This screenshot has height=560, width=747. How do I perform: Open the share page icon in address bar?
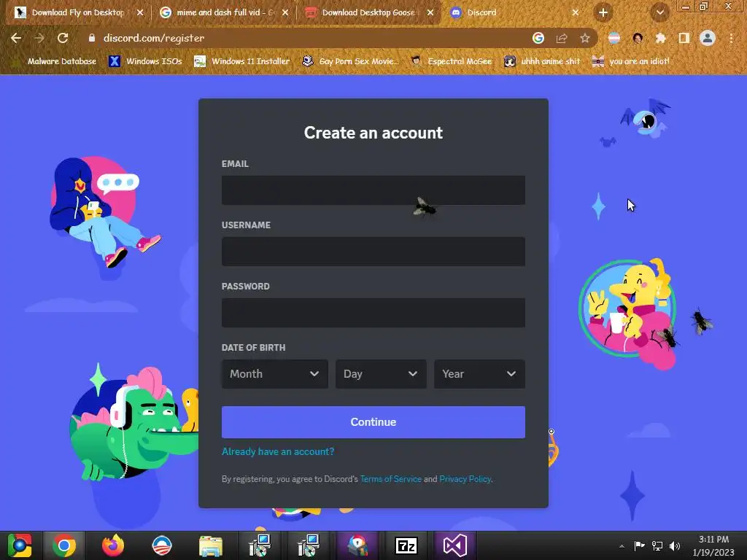(562, 38)
